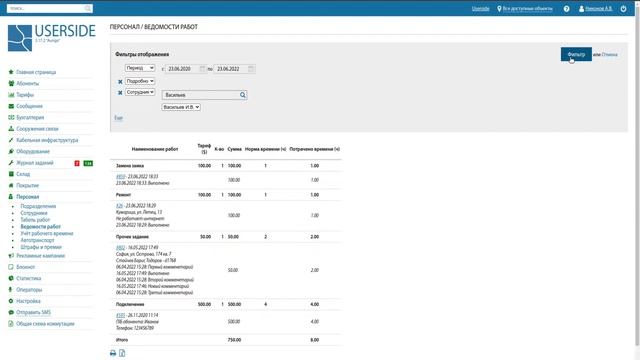Open Абоненты in sidebar
This screenshot has width=640, height=360.
(x=27, y=83)
